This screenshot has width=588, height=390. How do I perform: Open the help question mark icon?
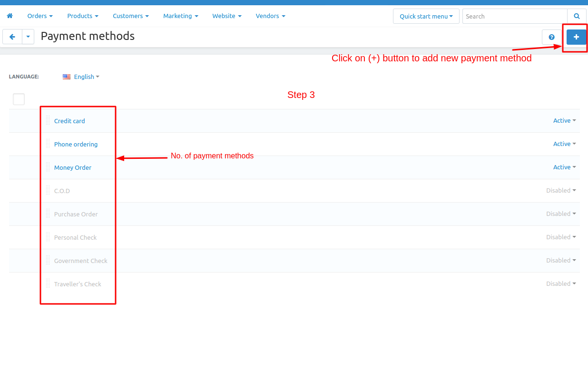[551, 37]
